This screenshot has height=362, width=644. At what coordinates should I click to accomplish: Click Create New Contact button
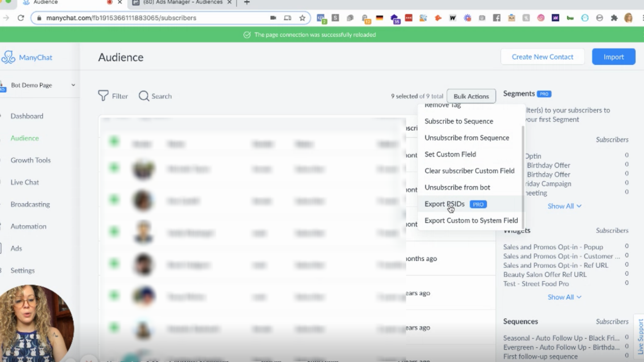point(543,57)
